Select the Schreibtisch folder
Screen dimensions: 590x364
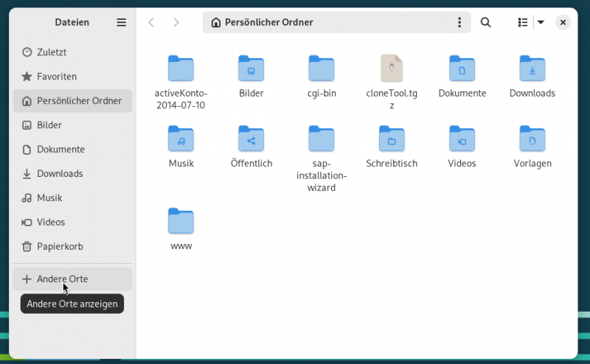[392, 139]
